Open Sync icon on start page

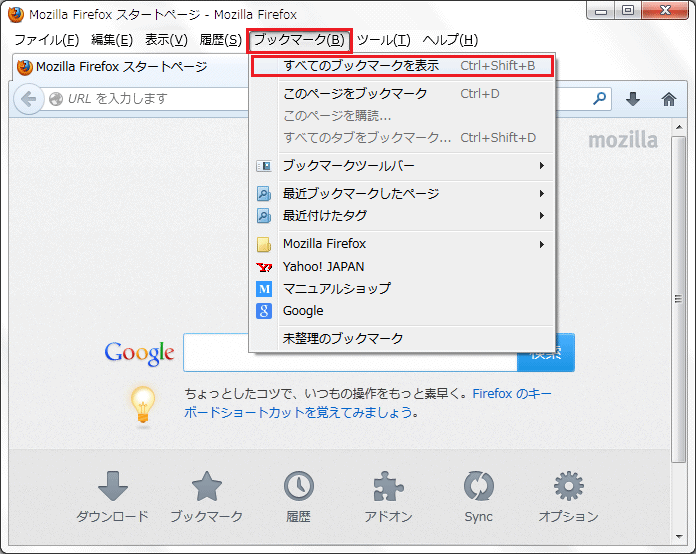[478, 497]
